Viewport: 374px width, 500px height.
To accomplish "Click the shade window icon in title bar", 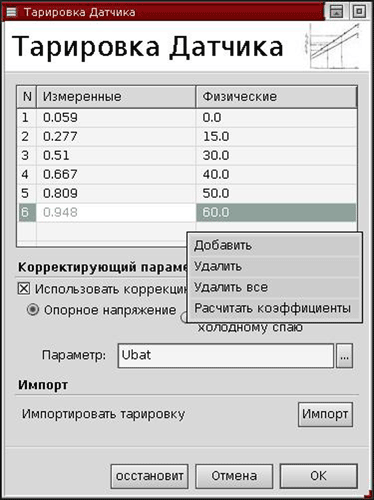I will 336,12.
